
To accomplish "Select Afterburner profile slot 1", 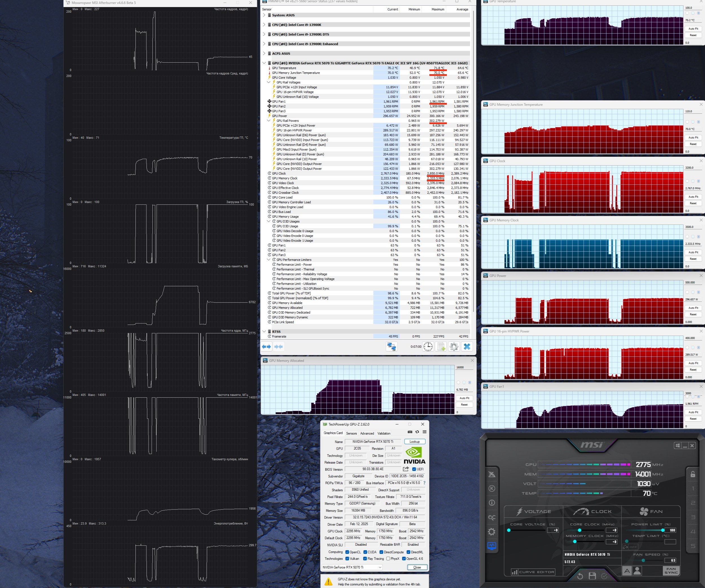I will tap(693, 489).
